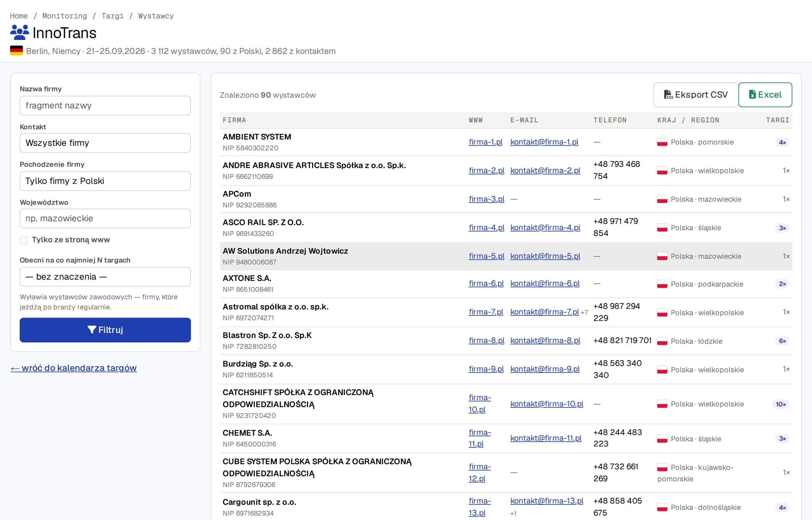This screenshot has height=520, width=812.
Task: Click Polish flag in CHEMET S.A. row
Action: [x=662, y=439]
